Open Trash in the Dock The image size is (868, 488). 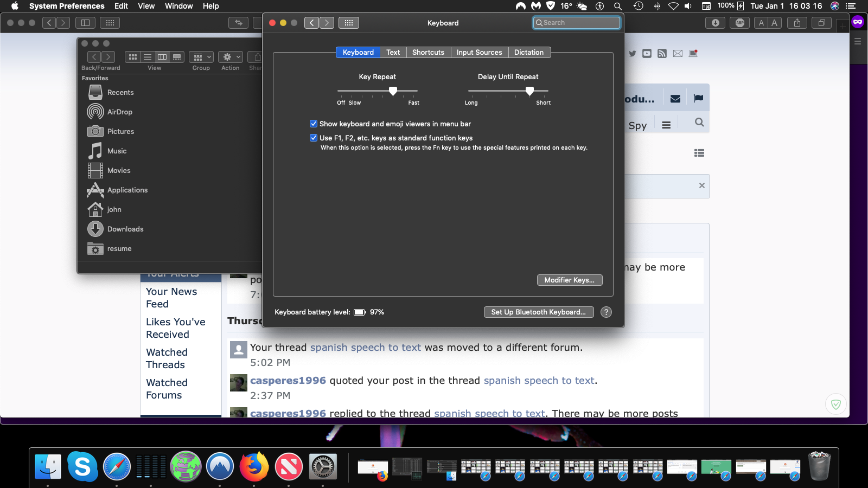click(x=819, y=466)
